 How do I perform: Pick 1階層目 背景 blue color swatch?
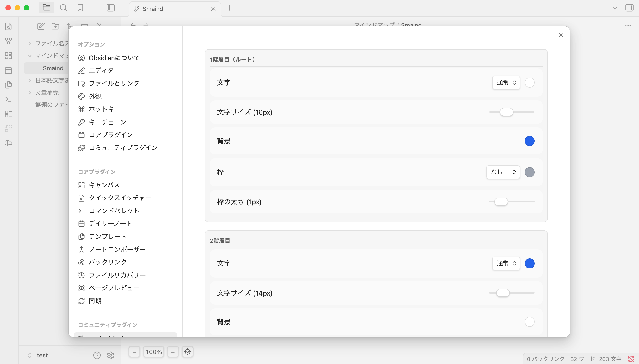click(x=529, y=141)
